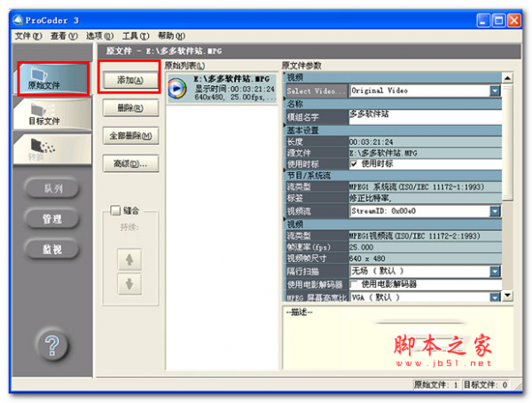The width and height of the screenshot is (532, 403).
Task: Enable the 使用电影解码器 checkbox
Action: coord(354,284)
